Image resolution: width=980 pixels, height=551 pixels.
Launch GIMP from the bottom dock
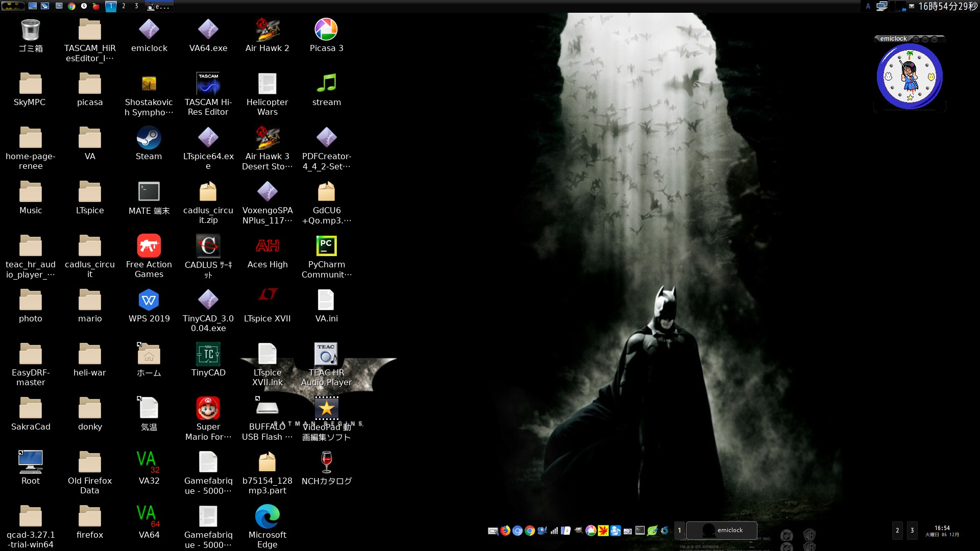point(578,531)
